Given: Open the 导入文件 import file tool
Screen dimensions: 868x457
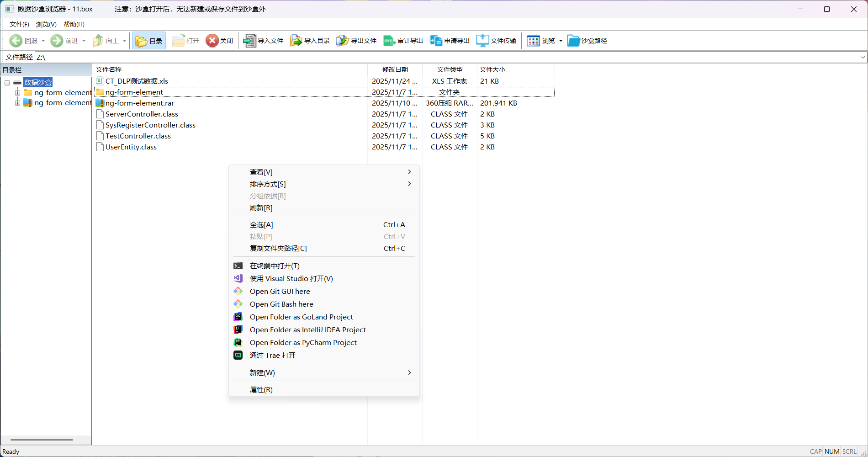Looking at the screenshot, I should pyautogui.click(x=263, y=40).
